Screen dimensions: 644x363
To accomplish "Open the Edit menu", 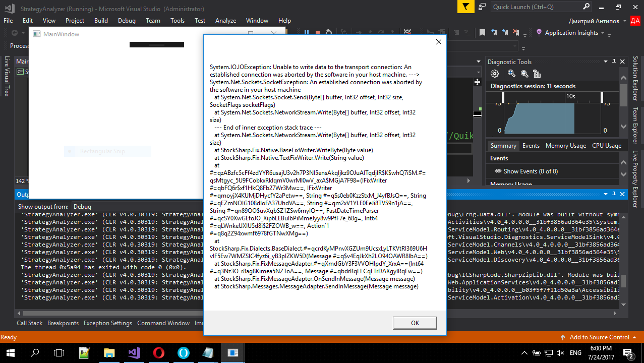I will tap(28, 21).
